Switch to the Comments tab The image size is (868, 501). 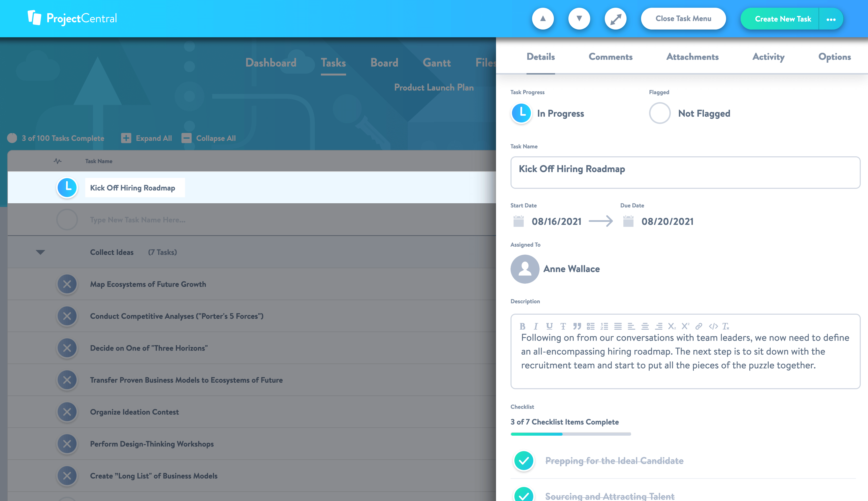click(611, 57)
